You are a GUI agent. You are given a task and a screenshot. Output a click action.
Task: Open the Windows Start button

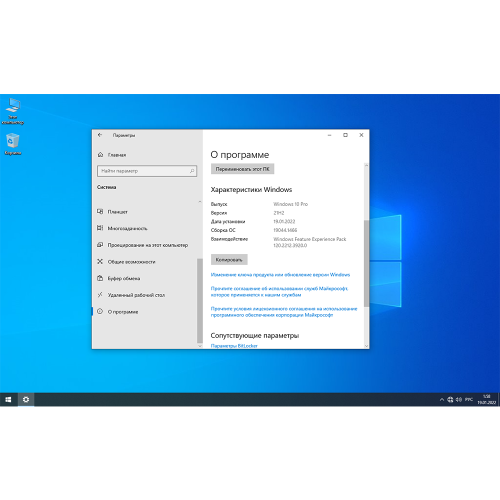coord(8,399)
